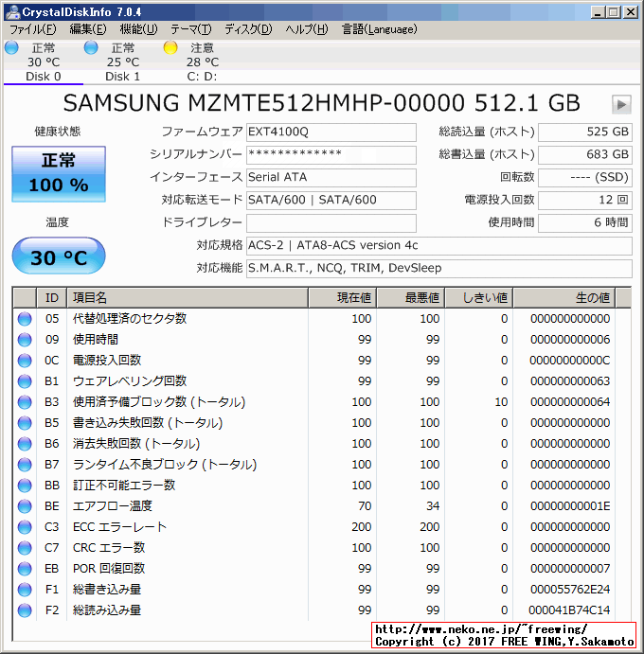This screenshot has width=644, height=654.
Task: Click status orb for row B1
Action: click(25, 381)
